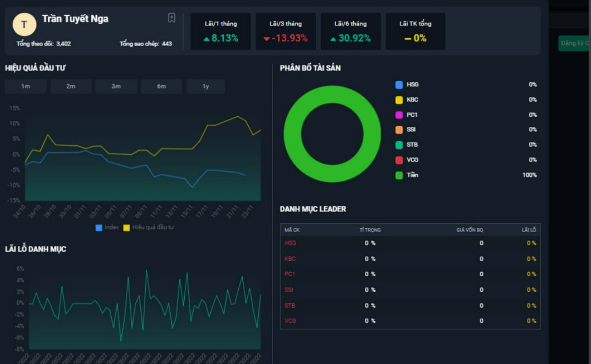Bookmark trader Trần Tuyết Nga icon
591x364 pixels.
pos(172,18)
